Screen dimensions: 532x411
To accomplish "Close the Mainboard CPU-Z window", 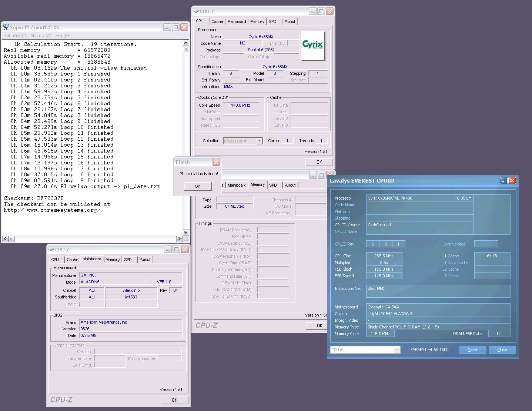I will pos(185,249).
